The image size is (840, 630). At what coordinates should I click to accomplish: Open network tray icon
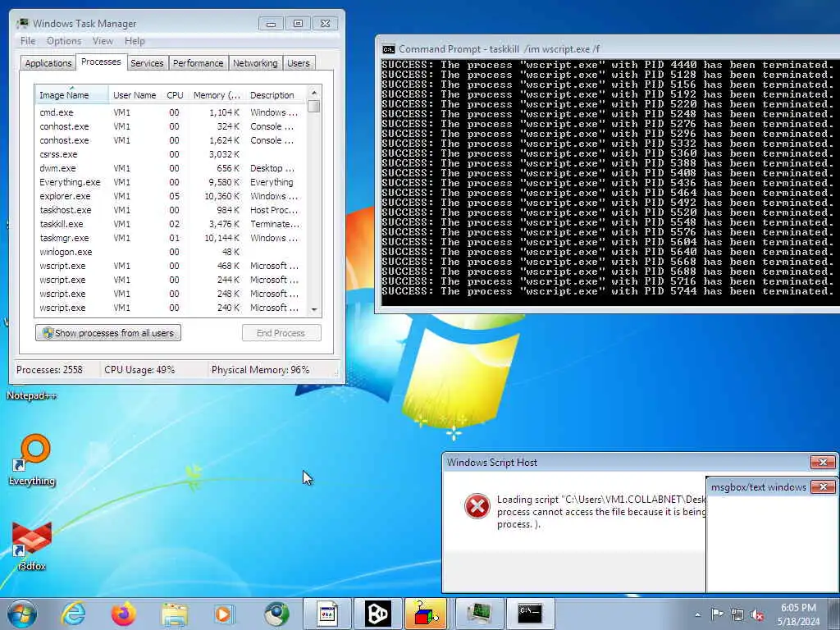pos(737,614)
